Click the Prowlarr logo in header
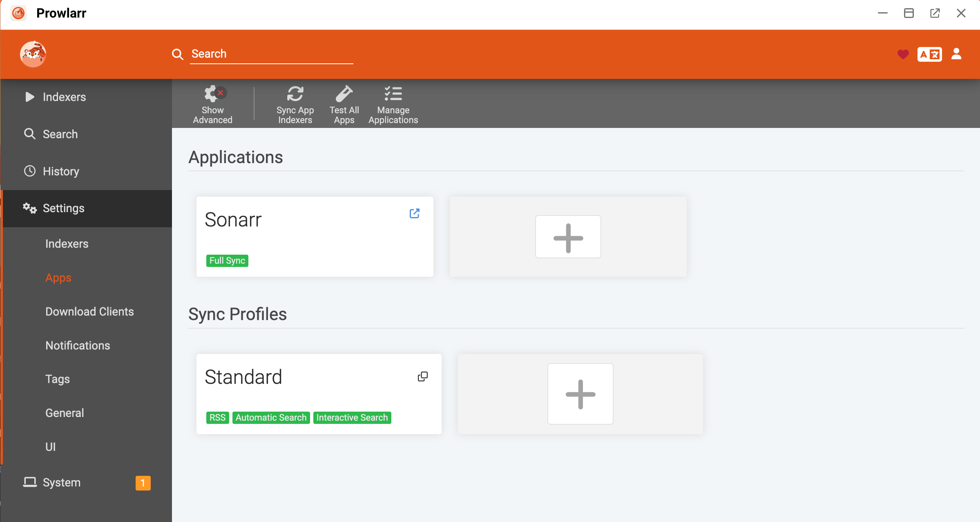 point(33,54)
